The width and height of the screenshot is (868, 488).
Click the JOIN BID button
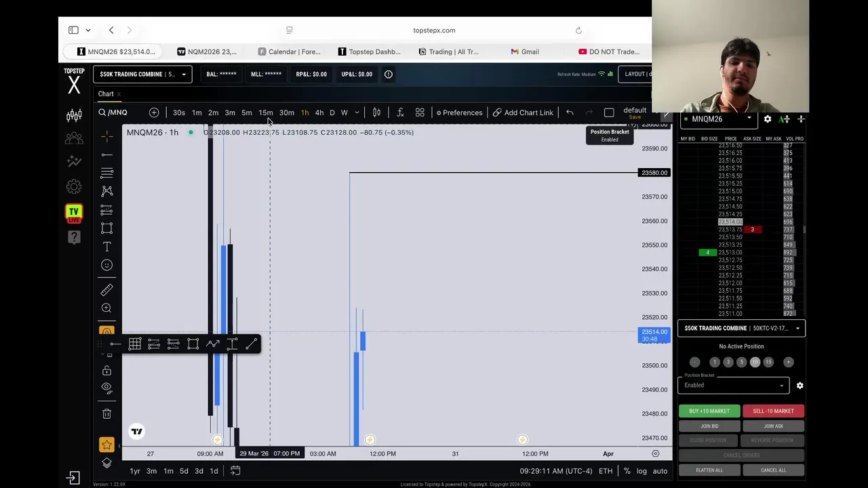[x=709, y=426]
